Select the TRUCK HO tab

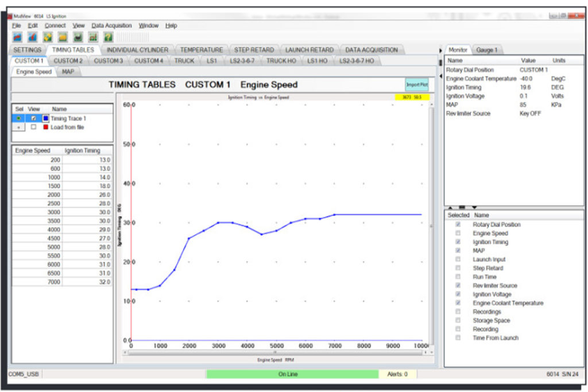pos(281,61)
